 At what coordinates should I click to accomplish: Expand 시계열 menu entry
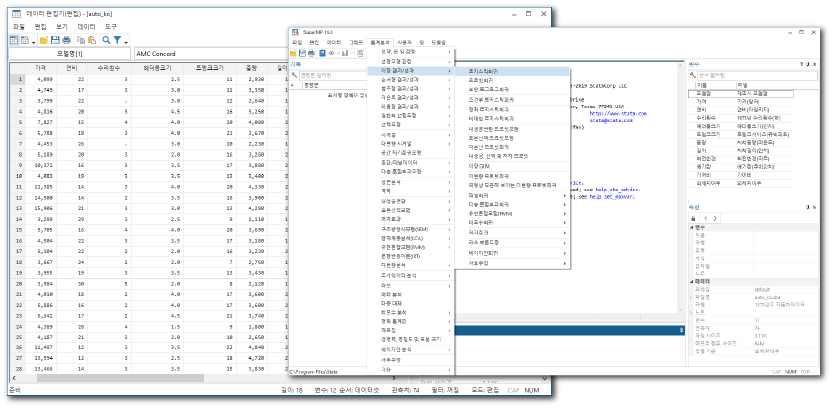(x=411, y=135)
